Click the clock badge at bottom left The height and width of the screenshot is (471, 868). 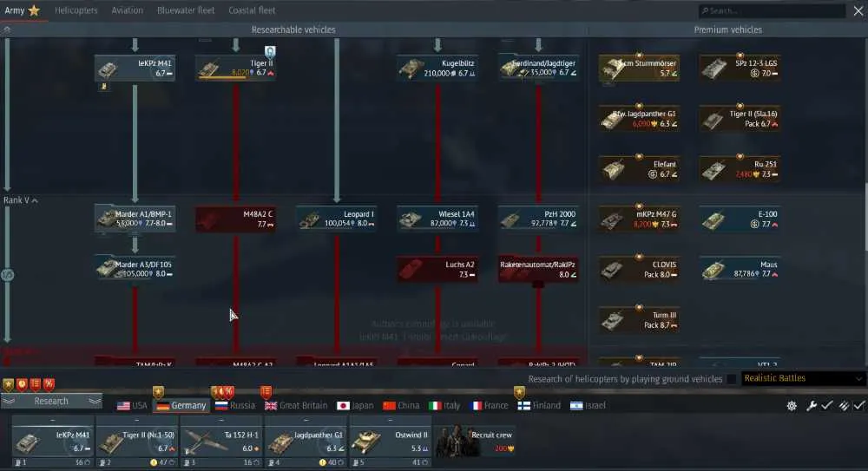(x=22, y=383)
